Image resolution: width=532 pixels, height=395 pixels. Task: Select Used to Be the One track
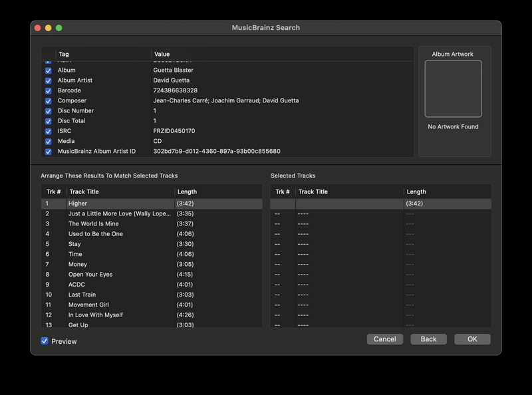152,234
